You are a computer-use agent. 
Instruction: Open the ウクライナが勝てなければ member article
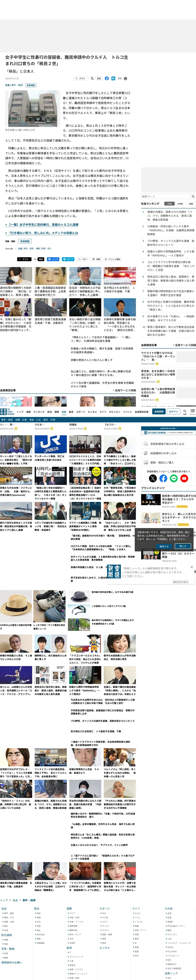[158, 356]
